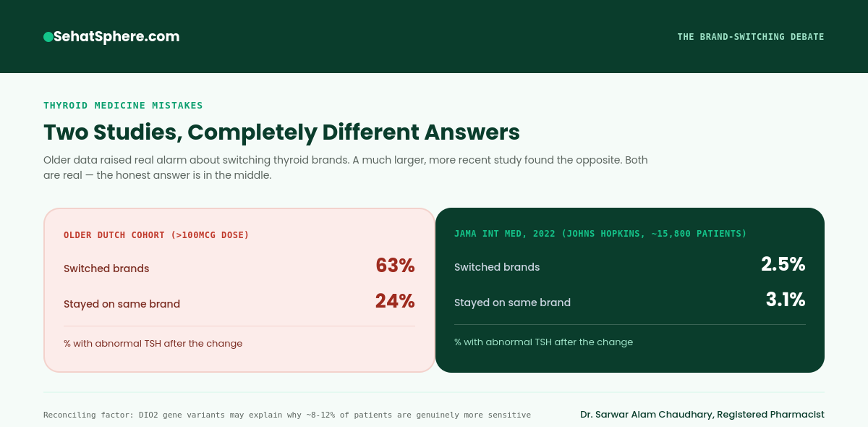The image size is (868, 427).
Task: Click the intro paragraph about older data
Action: pyautogui.click(x=346, y=167)
